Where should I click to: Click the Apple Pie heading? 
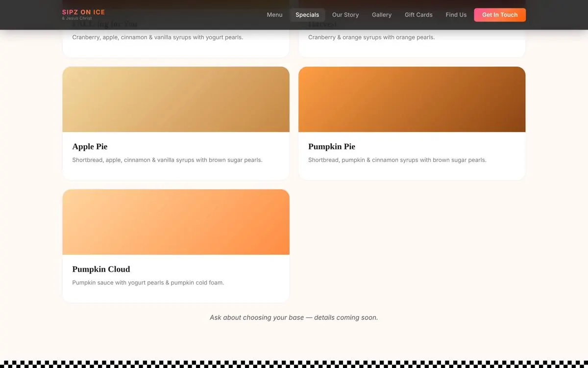(x=90, y=146)
